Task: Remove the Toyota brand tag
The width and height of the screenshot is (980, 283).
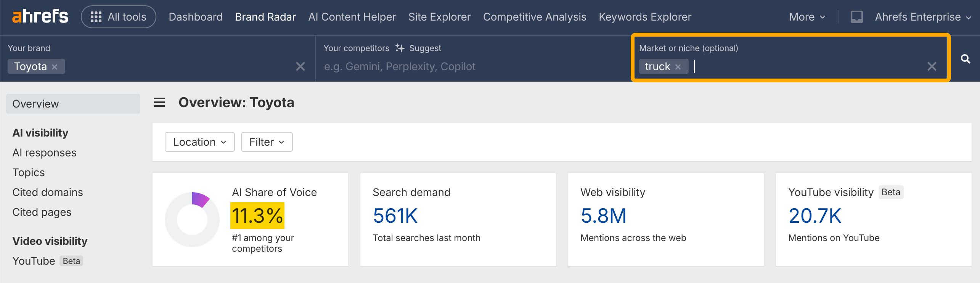Action: point(55,67)
